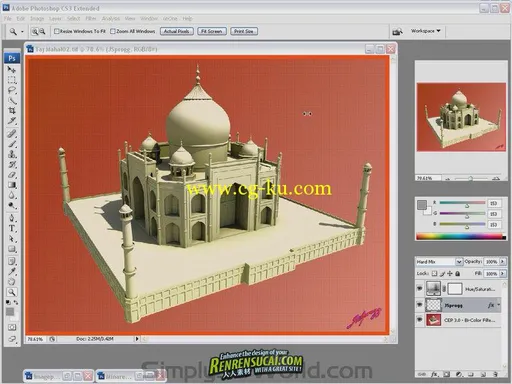Add a layer style with fx button
Image resolution: width=512 pixels, height=384 pixels.
pyautogui.click(x=434, y=374)
